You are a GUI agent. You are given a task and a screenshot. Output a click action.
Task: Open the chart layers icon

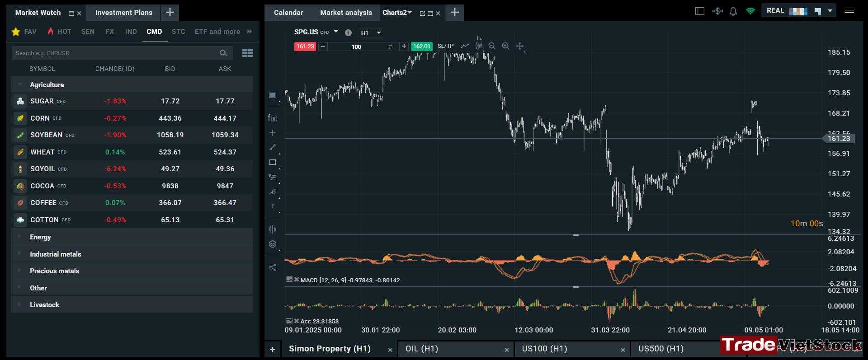[x=273, y=244]
